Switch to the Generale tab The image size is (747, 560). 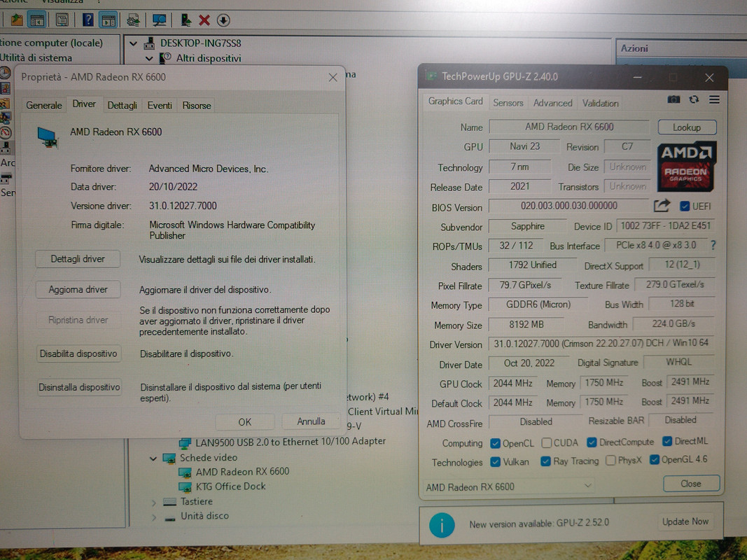click(44, 105)
